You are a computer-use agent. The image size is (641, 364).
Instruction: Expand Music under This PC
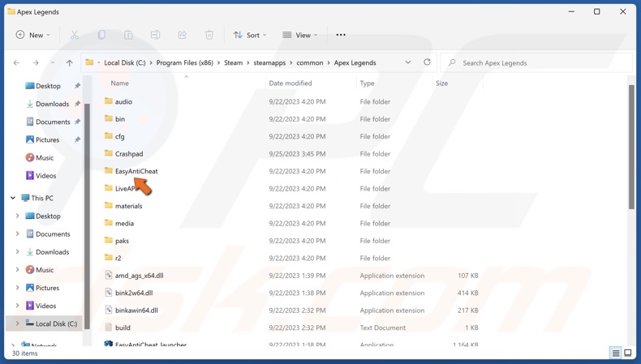coord(17,270)
